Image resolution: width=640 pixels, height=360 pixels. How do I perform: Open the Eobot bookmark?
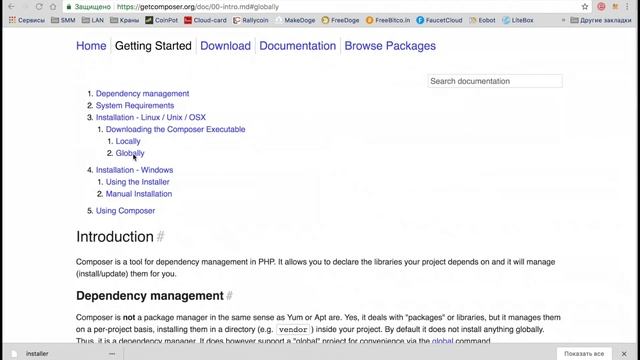coord(482,20)
